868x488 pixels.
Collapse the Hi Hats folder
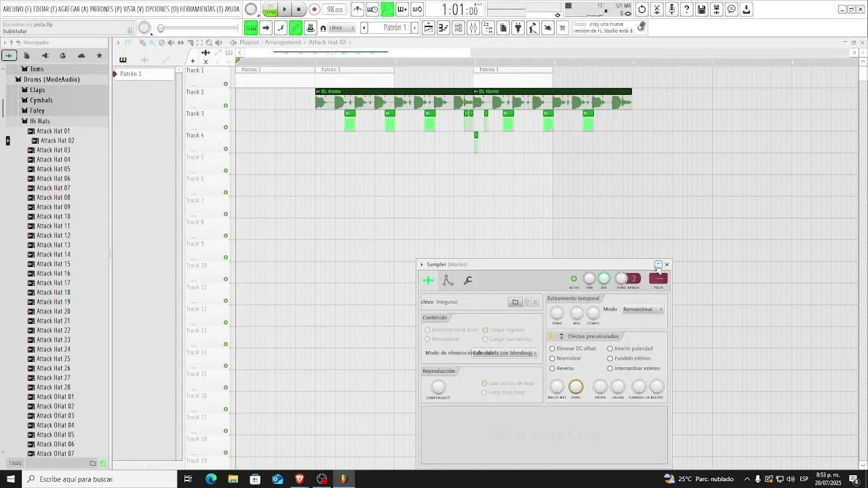pos(39,121)
